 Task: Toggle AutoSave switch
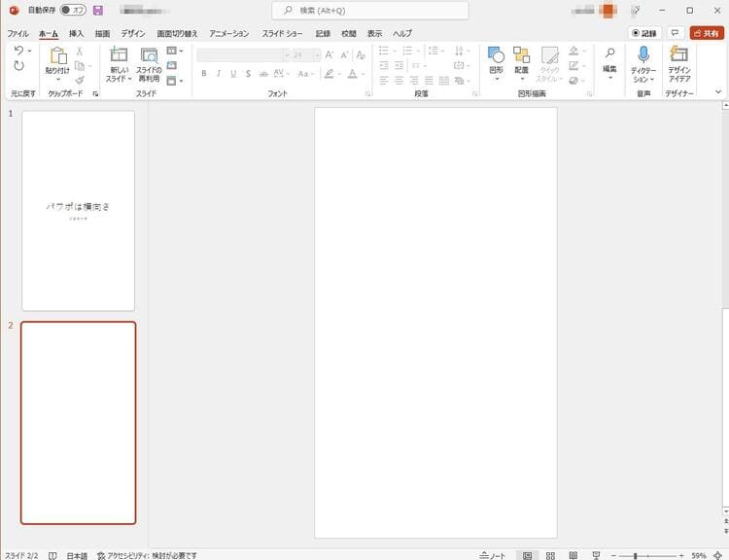(73, 10)
